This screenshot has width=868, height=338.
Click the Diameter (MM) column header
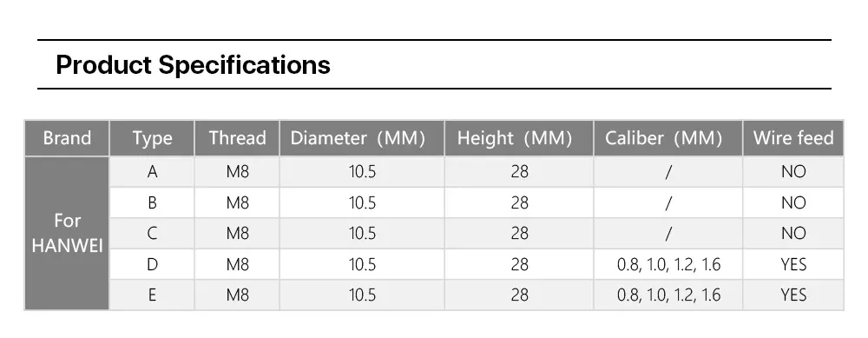(x=362, y=138)
